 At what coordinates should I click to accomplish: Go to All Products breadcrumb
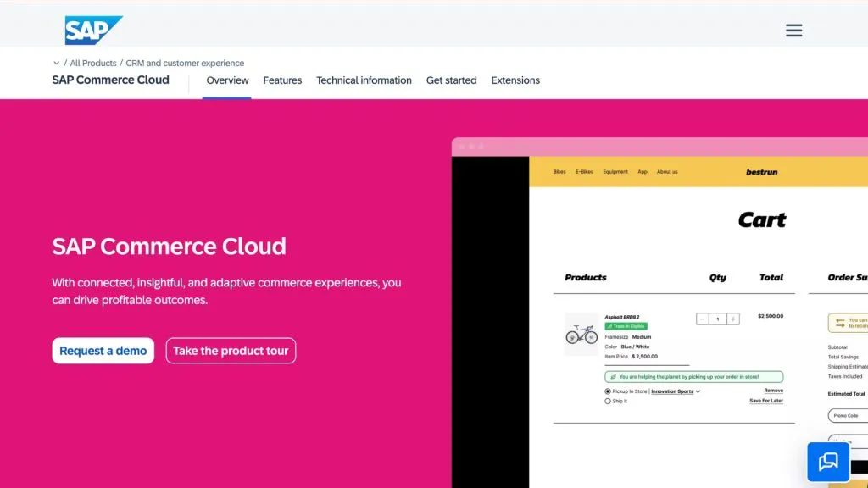(x=93, y=63)
